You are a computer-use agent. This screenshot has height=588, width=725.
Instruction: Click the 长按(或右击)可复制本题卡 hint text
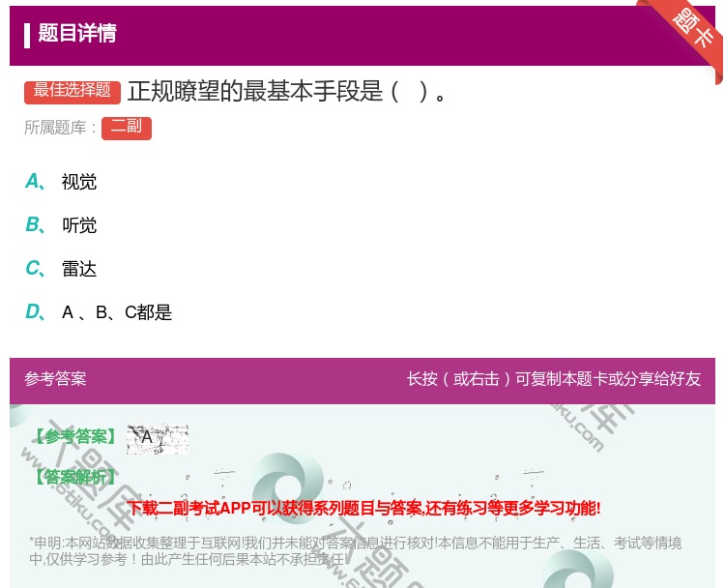554,379
